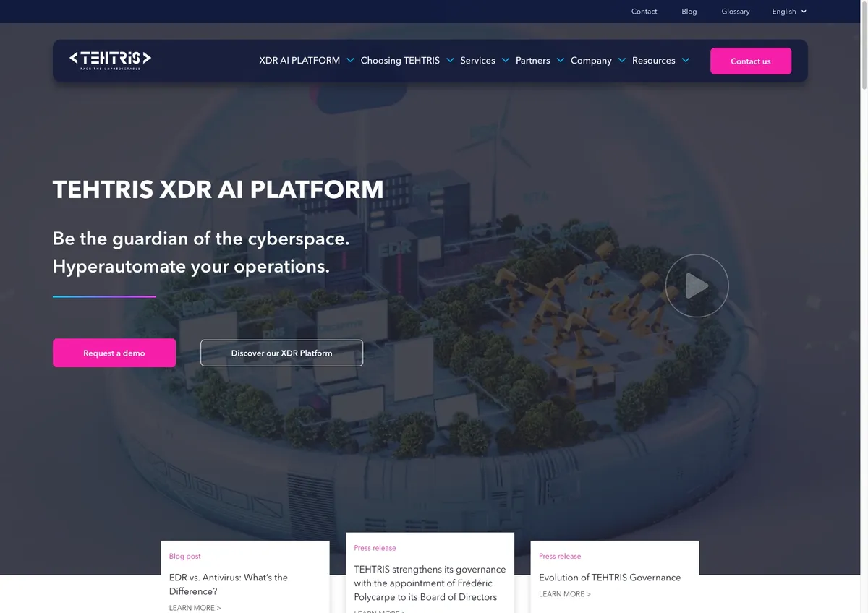
Task: Open the Blog link in top bar
Action: coord(689,12)
